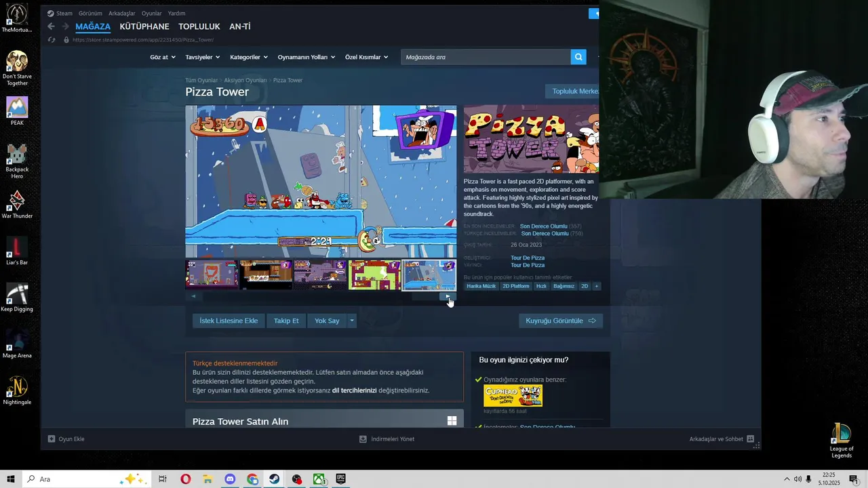Expand Oynamanın Yolları dropdown
868x488 pixels.
(307, 57)
